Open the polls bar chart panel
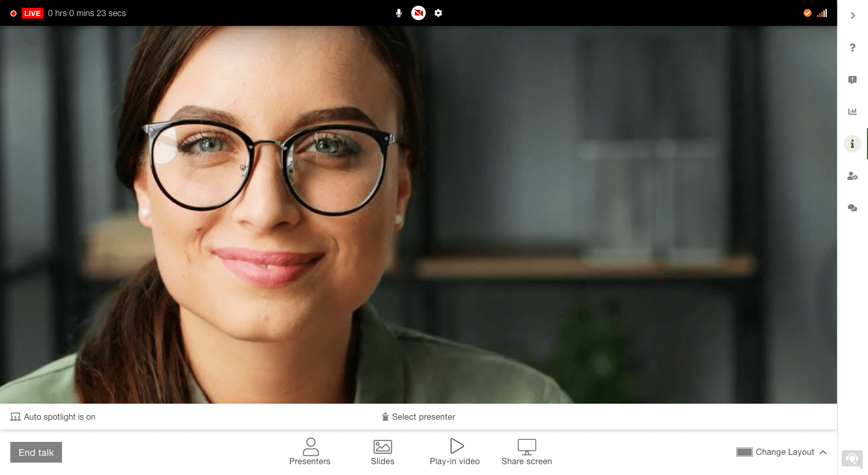 pyautogui.click(x=853, y=112)
